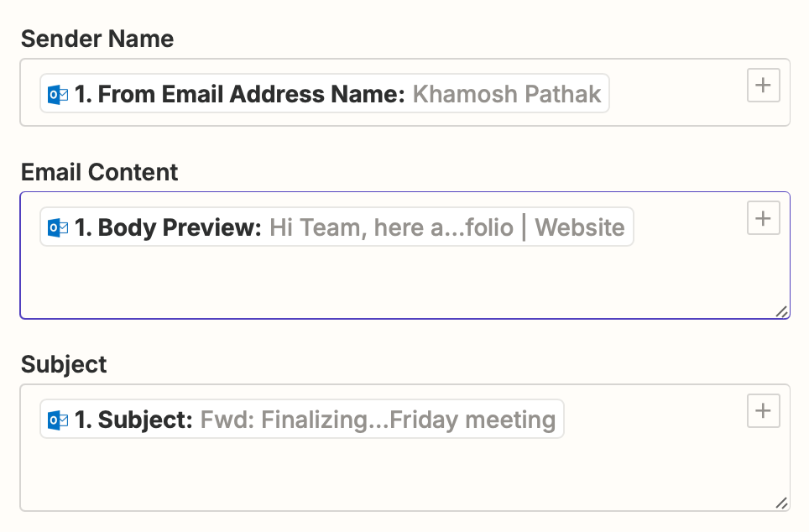Click the Outlook icon in Sender Name pill
Image resolution: width=809 pixels, height=532 pixels.
point(59,94)
